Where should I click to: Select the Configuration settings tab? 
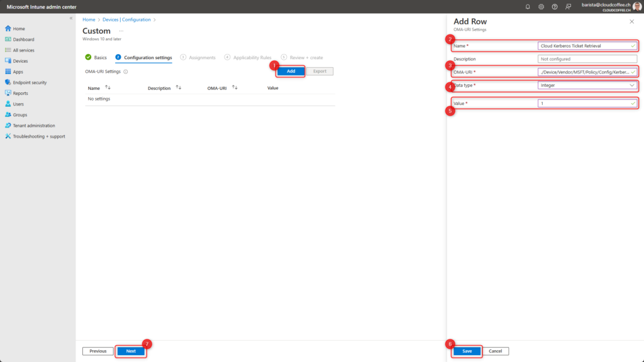tap(147, 58)
